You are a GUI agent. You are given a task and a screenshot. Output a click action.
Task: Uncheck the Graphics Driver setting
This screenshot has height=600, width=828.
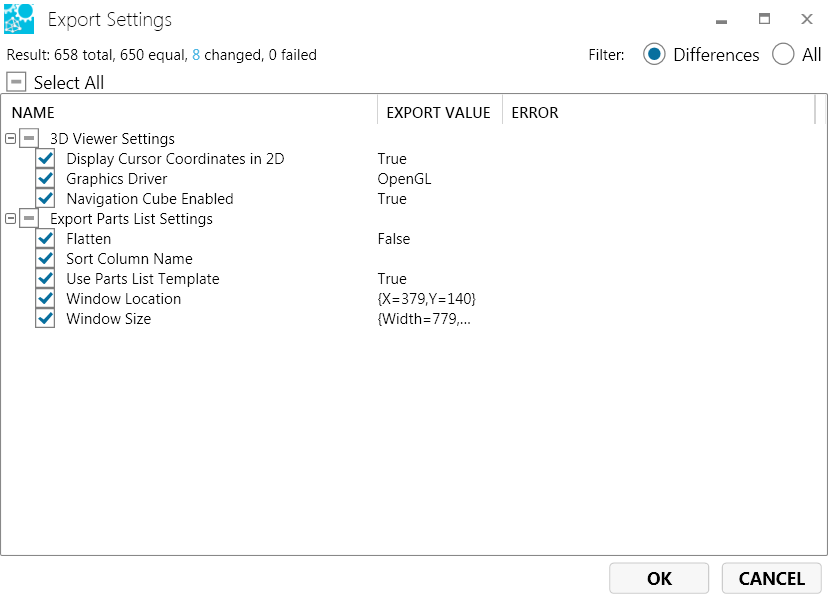(45, 179)
